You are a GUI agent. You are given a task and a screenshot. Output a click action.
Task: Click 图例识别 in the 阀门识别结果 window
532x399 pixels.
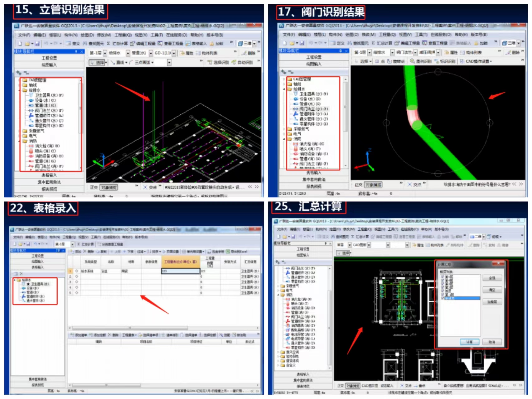pos(421,61)
